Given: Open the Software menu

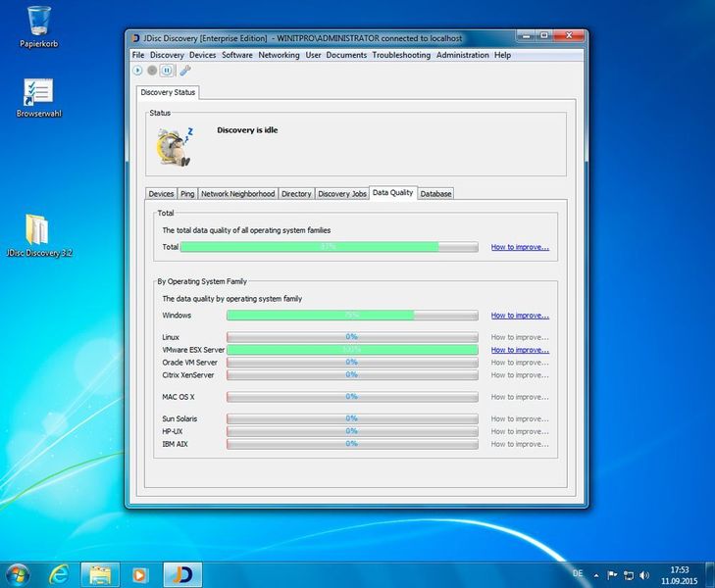Looking at the screenshot, I should click(x=237, y=55).
